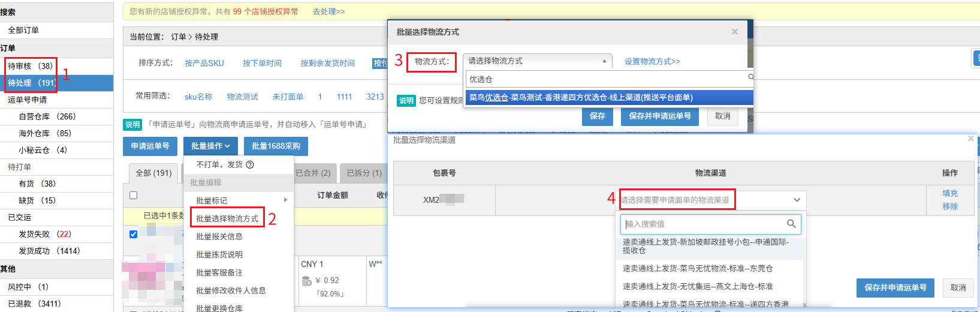Sort orders by 按下单时间
Screen dimensions: 980x312
(x=262, y=63)
